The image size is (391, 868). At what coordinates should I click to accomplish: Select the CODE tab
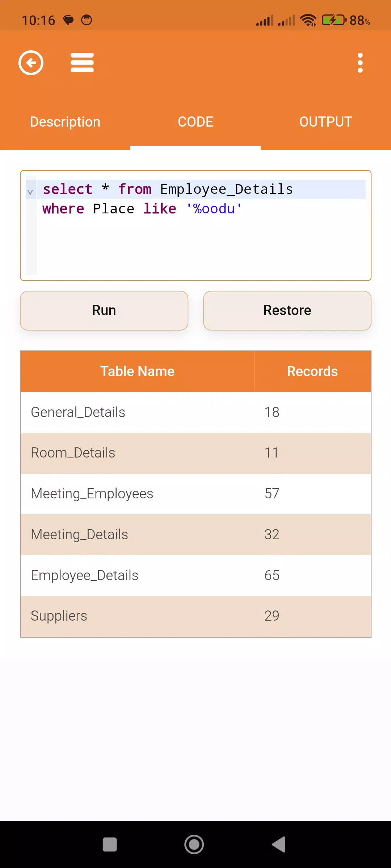coord(195,122)
